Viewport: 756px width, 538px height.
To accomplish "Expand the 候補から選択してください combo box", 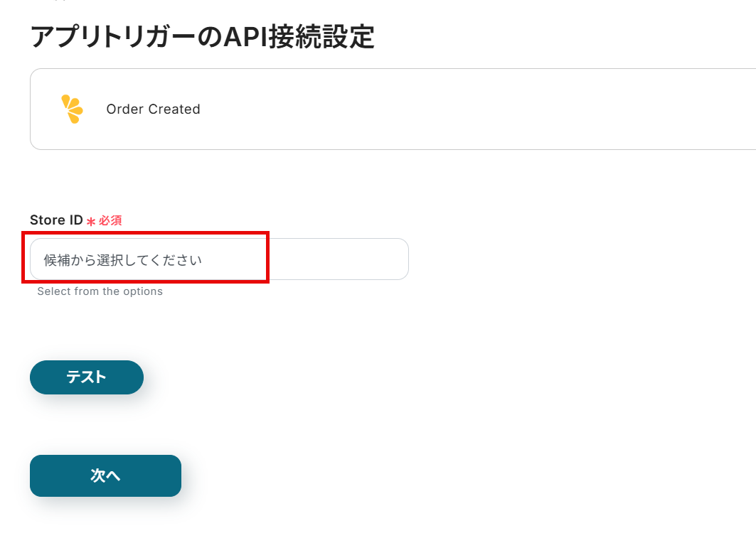I will [x=219, y=259].
